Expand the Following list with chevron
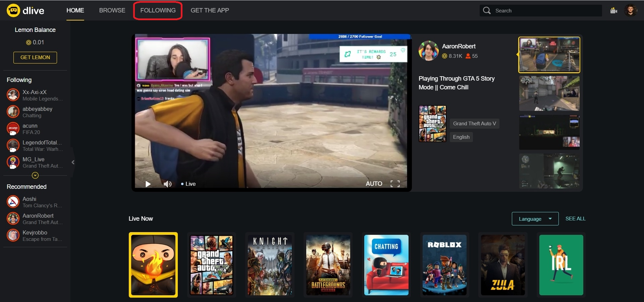Screen dimensions: 644x302 (x=35, y=175)
